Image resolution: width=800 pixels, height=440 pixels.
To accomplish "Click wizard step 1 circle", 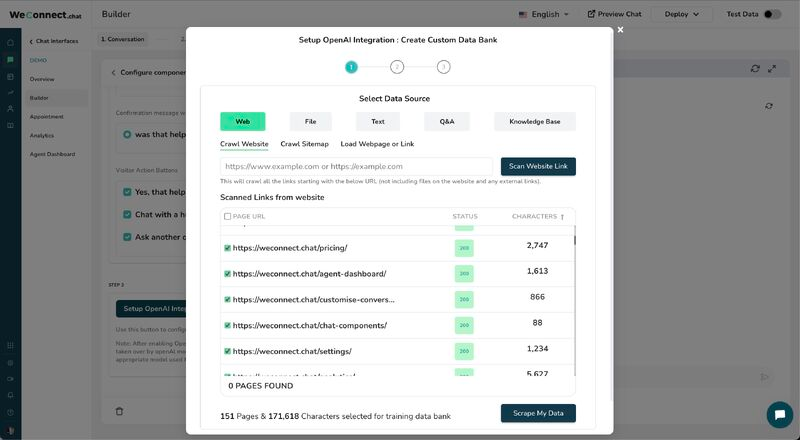I will [351, 67].
